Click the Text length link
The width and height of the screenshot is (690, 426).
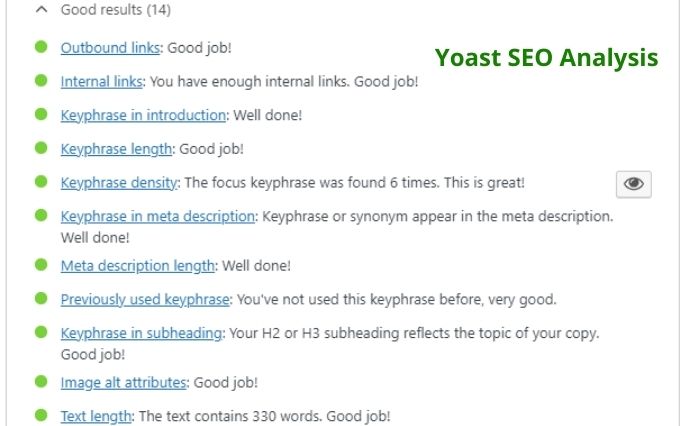click(x=96, y=416)
